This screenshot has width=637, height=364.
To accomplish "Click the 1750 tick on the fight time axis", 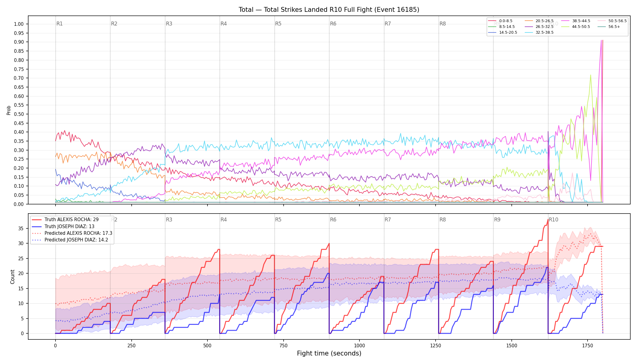I will (588, 345).
